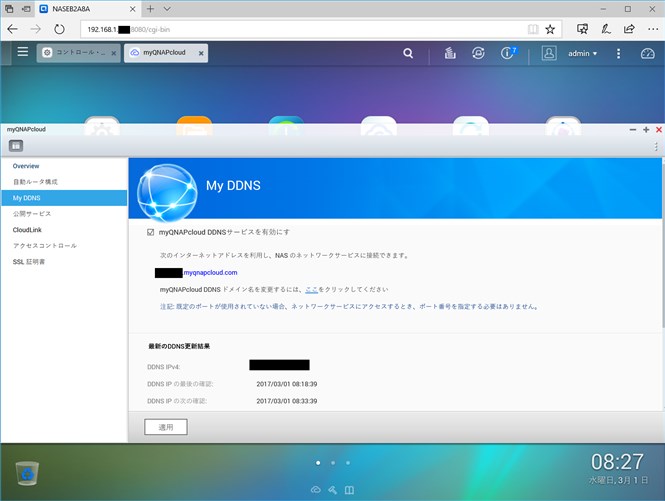Open myQNAPcloud window more options dots
The width and height of the screenshot is (665, 501).
pyautogui.click(x=656, y=146)
